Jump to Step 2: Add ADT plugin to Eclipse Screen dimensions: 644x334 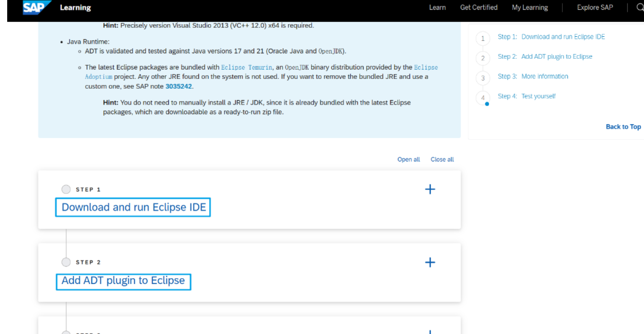(x=545, y=57)
